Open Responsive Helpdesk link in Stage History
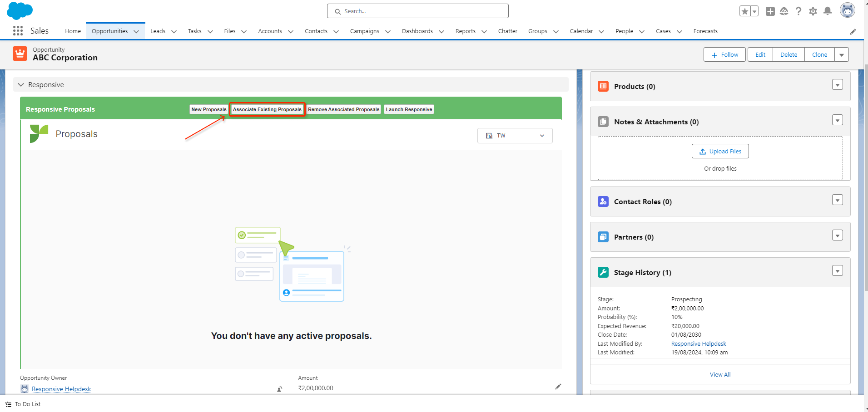Screen dimensions: 868x412 699,344
